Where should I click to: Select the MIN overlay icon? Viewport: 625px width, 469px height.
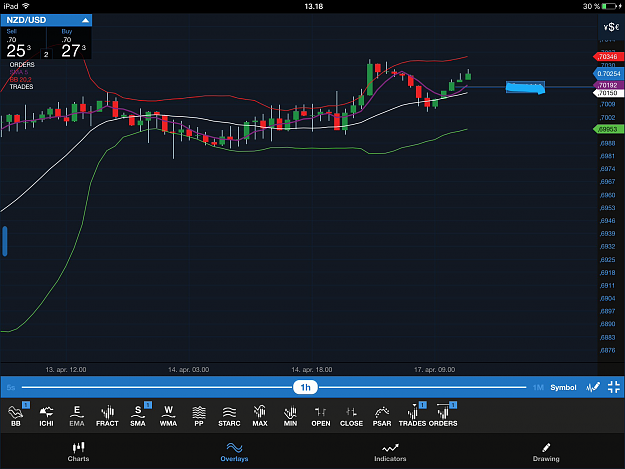[x=290, y=415]
